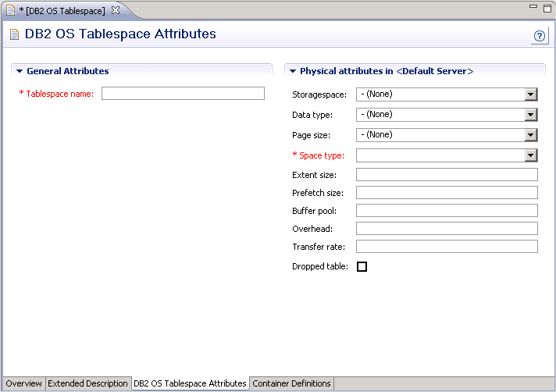Click the Storagespace label
Screen dimensions: 556x392
point(319,94)
